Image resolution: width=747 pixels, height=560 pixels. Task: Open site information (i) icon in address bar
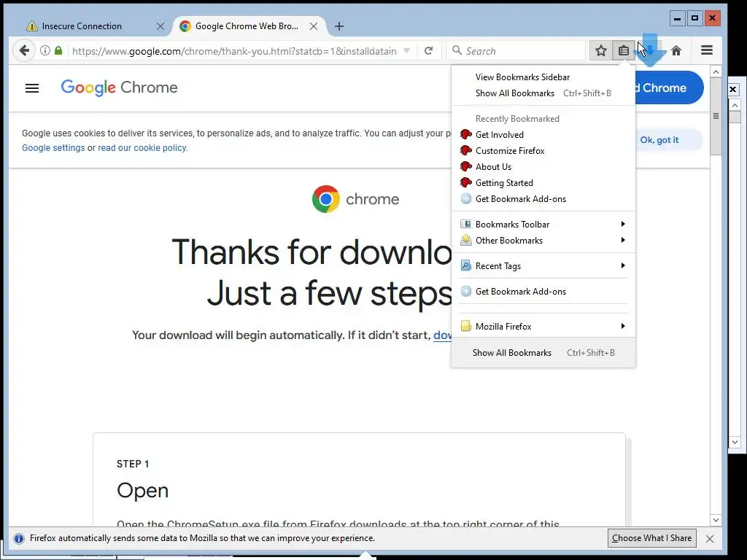(x=44, y=50)
